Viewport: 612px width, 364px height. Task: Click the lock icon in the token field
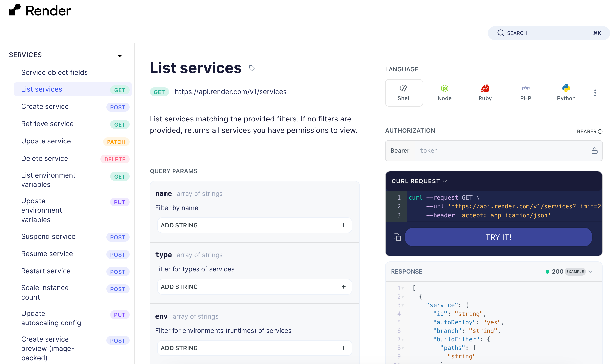[x=594, y=150]
